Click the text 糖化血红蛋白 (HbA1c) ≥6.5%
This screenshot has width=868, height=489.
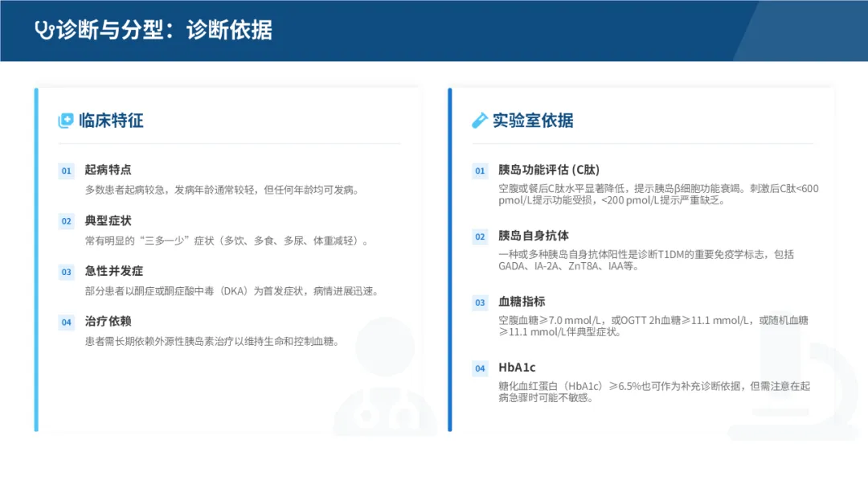point(654,392)
